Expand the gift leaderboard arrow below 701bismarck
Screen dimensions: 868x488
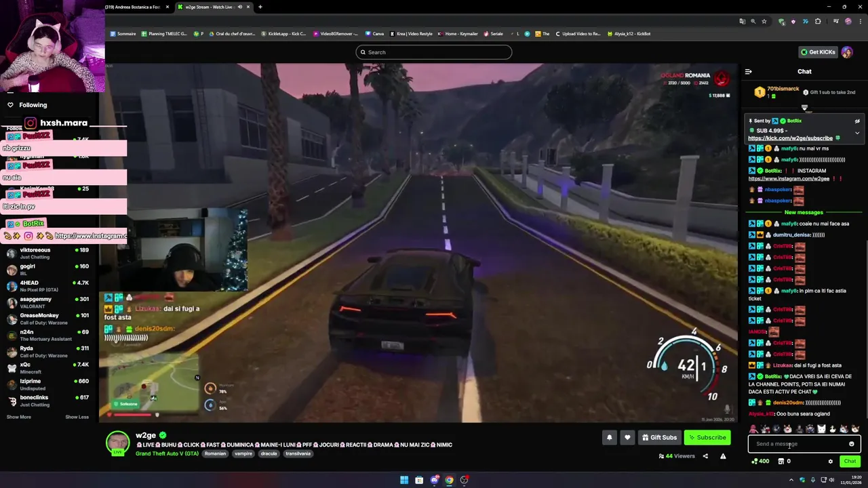point(804,107)
